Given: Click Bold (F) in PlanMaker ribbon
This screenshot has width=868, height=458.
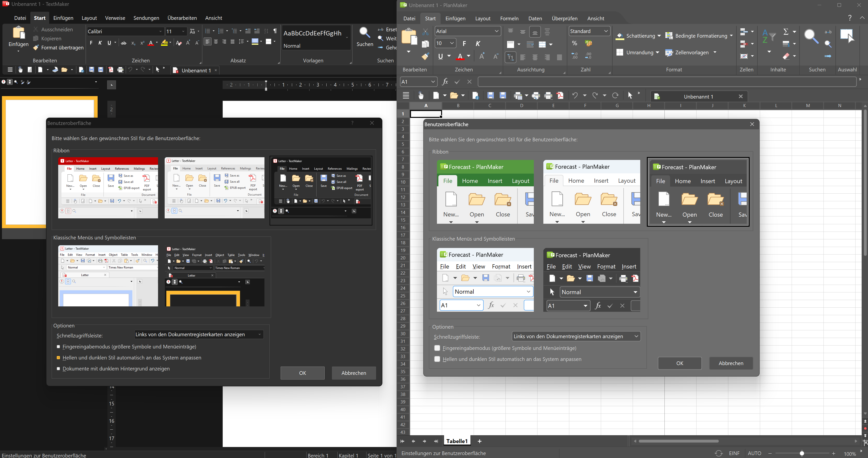Looking at the screenshot, I should tap(465, 44).
